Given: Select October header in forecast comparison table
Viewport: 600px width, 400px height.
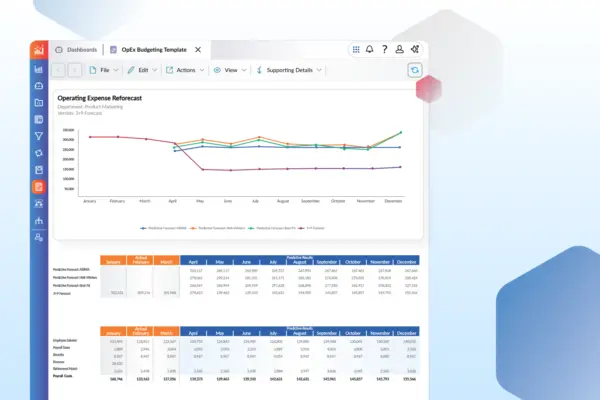Looking at the screenshot, I should (x=353, y=262).
